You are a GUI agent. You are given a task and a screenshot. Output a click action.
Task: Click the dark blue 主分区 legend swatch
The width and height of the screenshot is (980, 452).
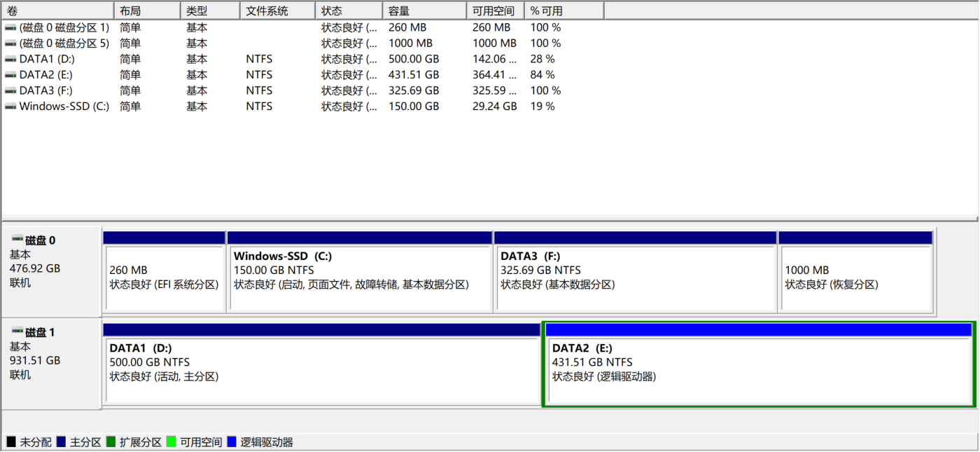(62, 442)
